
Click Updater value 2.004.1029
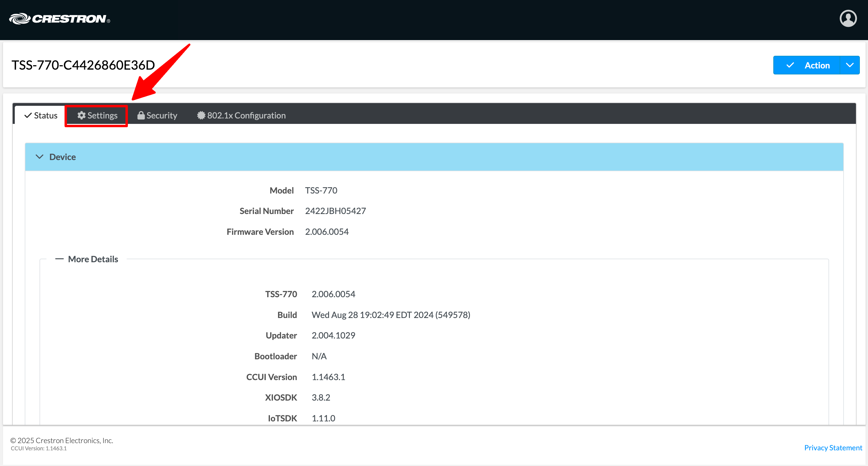(x=333, y=335)
